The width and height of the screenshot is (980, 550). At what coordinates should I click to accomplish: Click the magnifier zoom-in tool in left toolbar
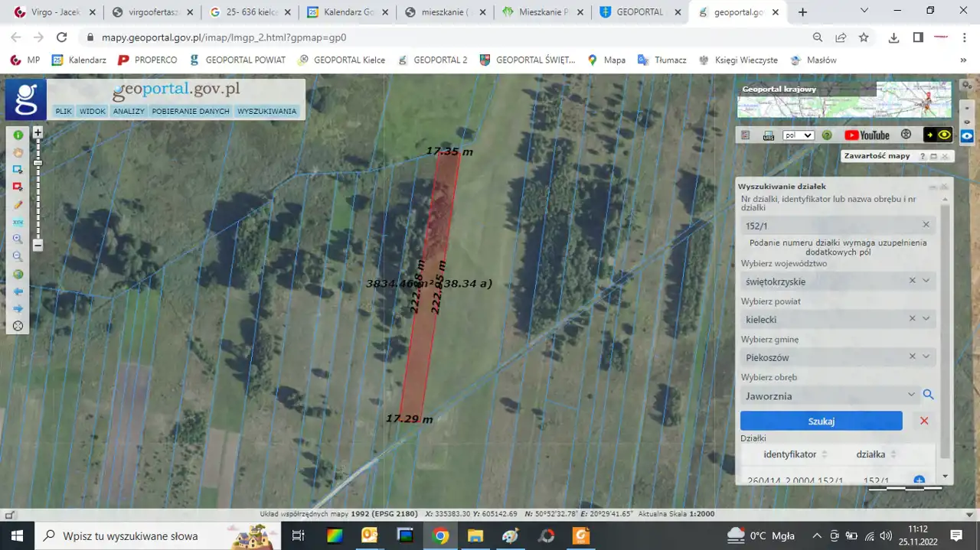click(x=18, y=239)
